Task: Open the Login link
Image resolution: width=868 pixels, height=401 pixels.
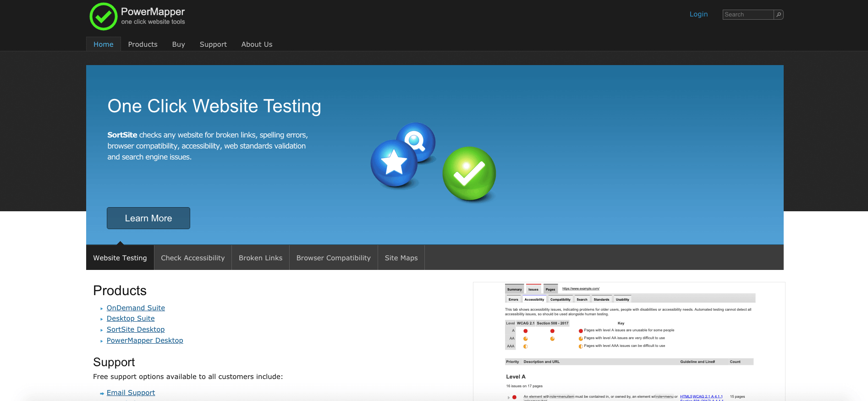Action: (x=698, y=14)
